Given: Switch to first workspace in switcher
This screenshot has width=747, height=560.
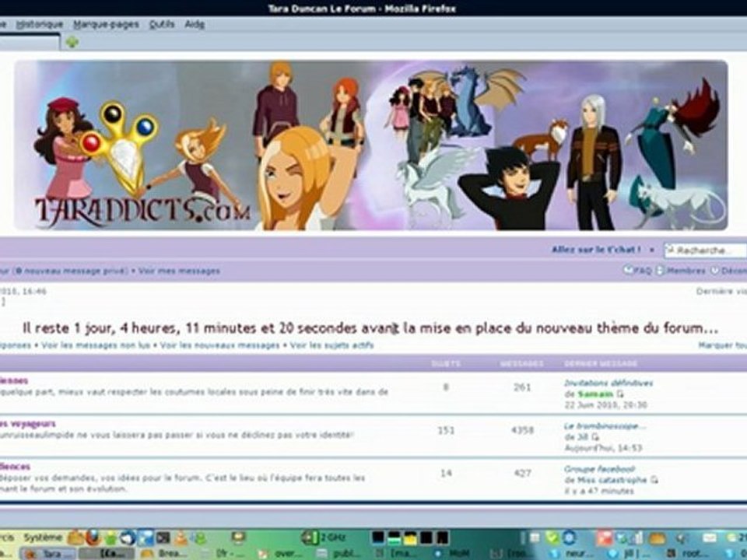Looking at the screenshot, I should pos(378,537).
